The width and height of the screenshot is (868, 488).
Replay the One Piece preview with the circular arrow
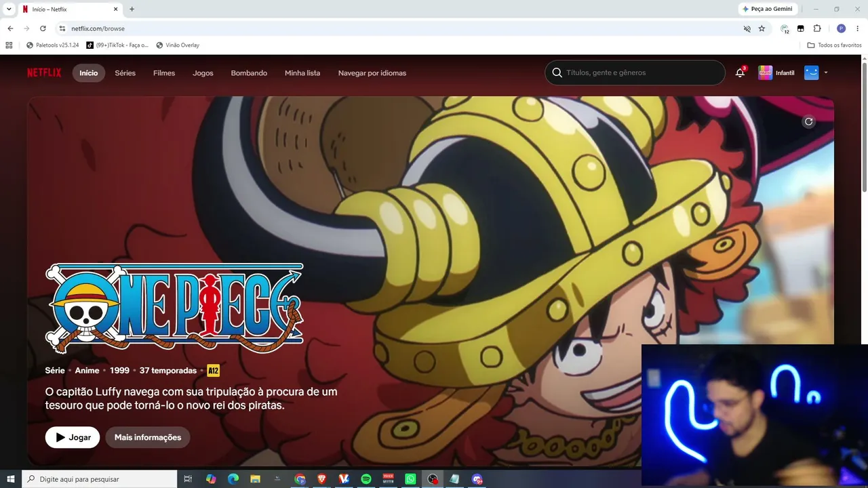(808, 121)
